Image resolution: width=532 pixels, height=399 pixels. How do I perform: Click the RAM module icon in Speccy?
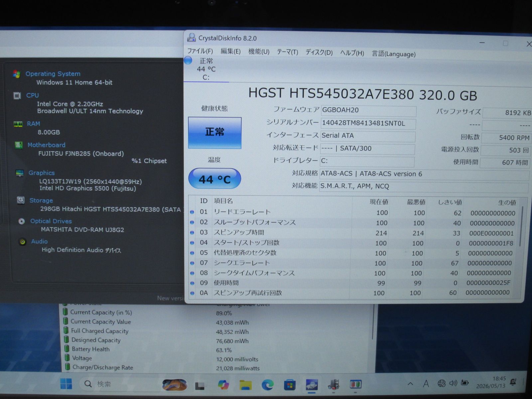coord(18,124)
